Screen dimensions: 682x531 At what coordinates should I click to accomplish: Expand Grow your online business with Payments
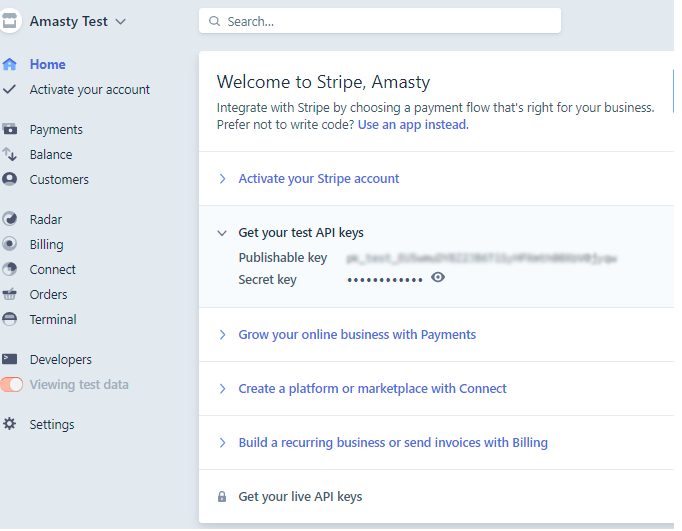[357, 334]
